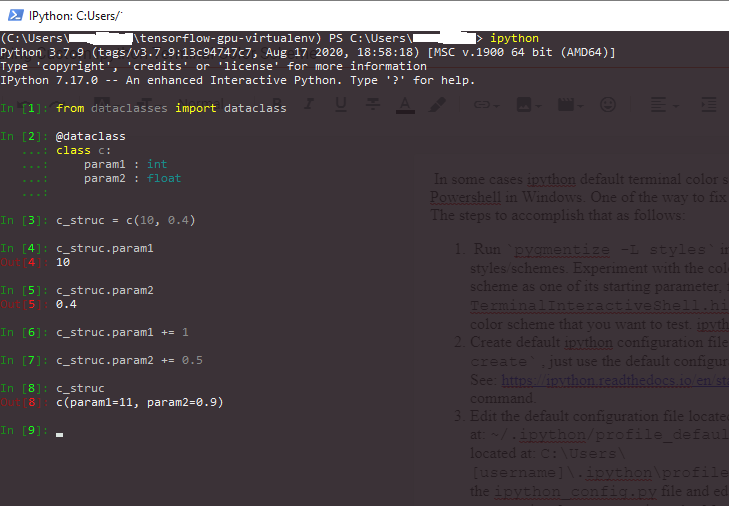Screen dimensions: 729x506
Task: Click 'c_struc.param1 += 1' line
Action: click(x=122, y=332)
